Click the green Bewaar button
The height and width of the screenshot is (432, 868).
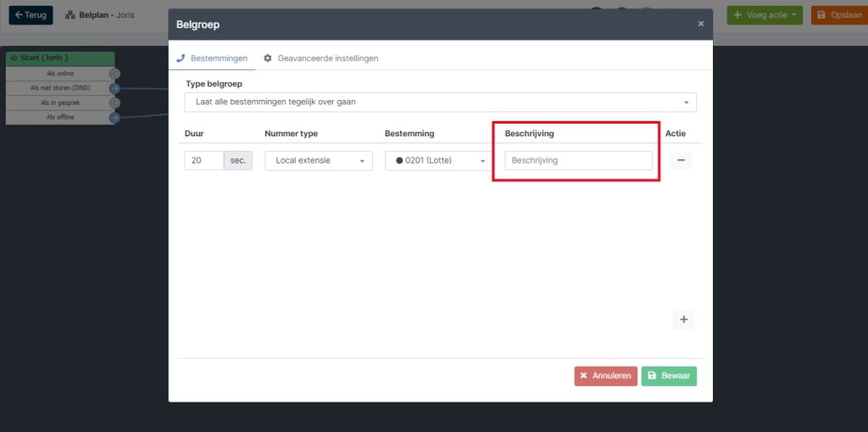tap(669, 375)
